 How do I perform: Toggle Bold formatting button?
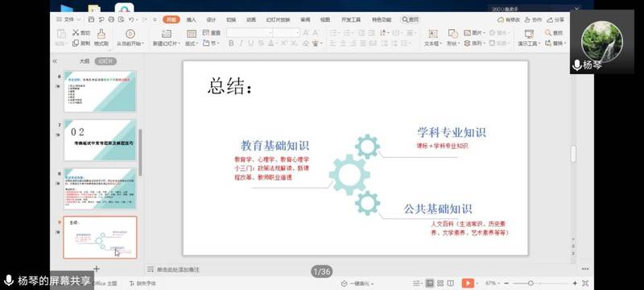pos(231,43)
